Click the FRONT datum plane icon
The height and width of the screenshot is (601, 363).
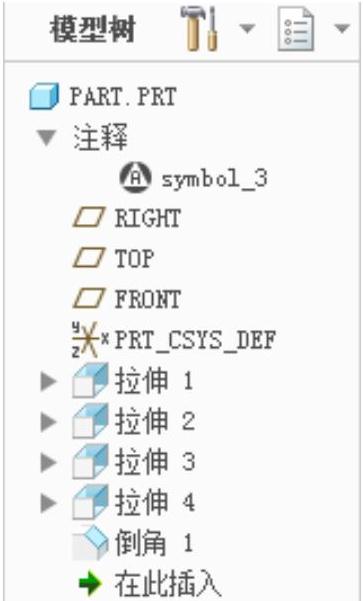point(89,299)
